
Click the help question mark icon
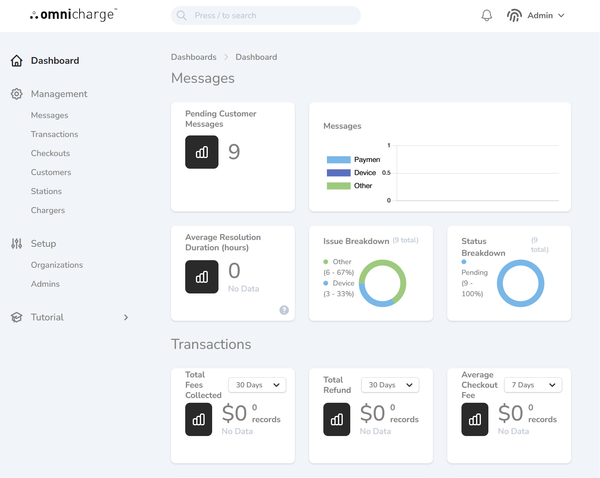pos(284,310)
